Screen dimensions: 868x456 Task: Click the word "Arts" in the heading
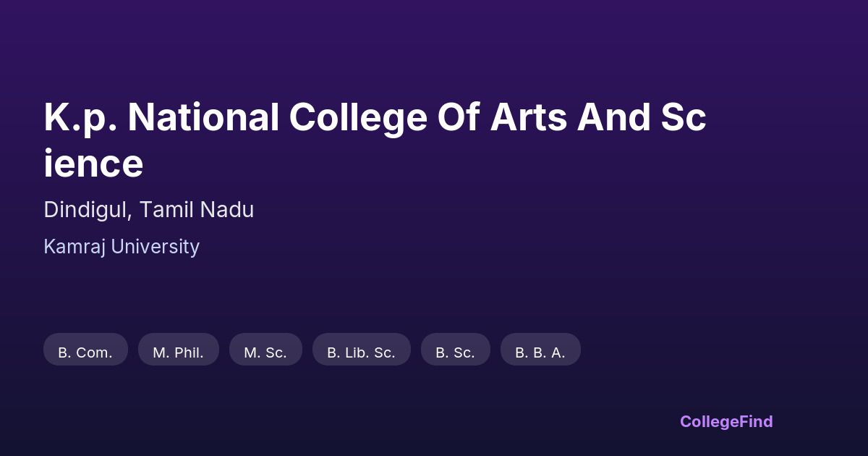tap(528, 117)
